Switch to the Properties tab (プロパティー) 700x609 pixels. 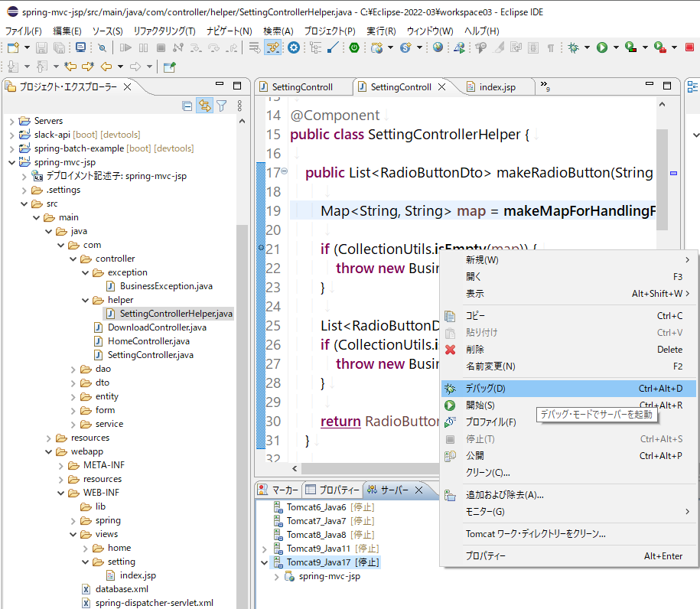[333, 490]
